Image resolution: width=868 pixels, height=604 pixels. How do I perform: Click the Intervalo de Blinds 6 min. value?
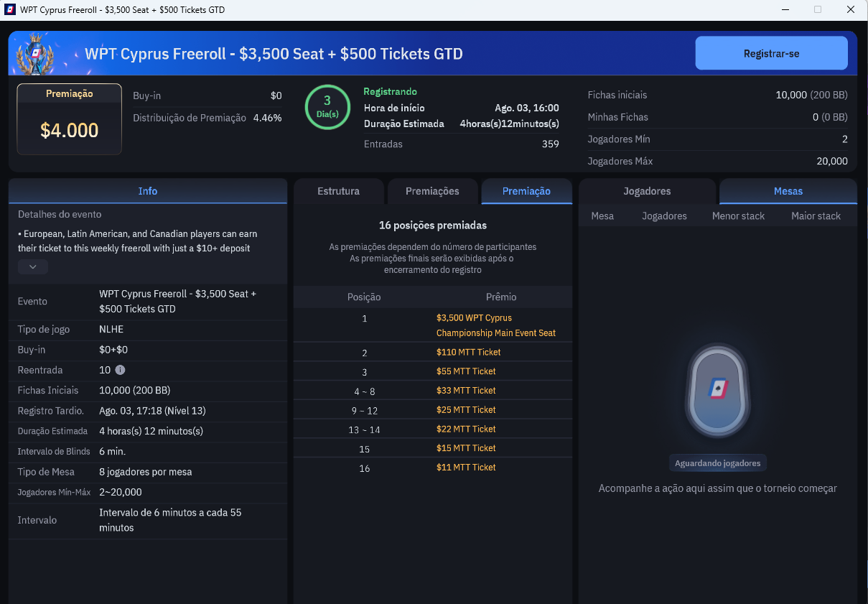[112, 452]
